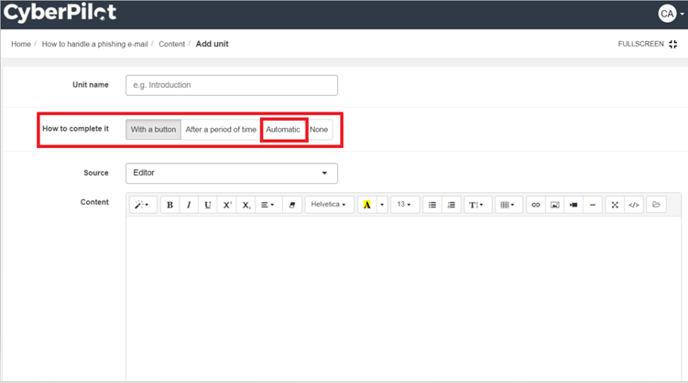This screenshot has height=383, width=688.
Task: Click the underline formatting icon
Action: pyautogui.click(x=208, y=205)
